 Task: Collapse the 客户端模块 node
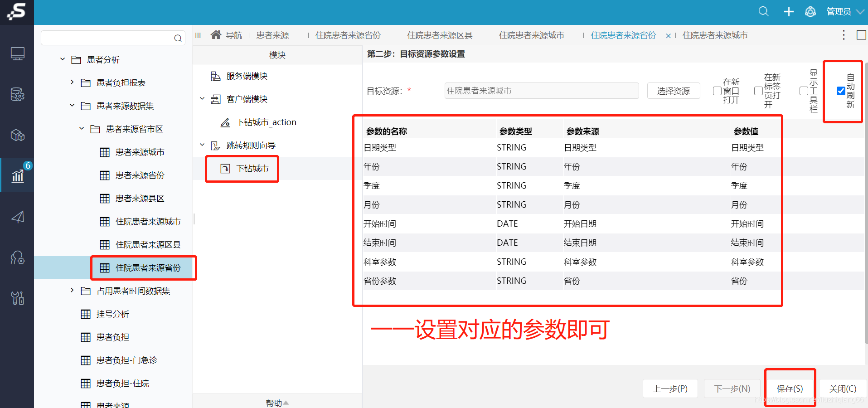[202, 99]
